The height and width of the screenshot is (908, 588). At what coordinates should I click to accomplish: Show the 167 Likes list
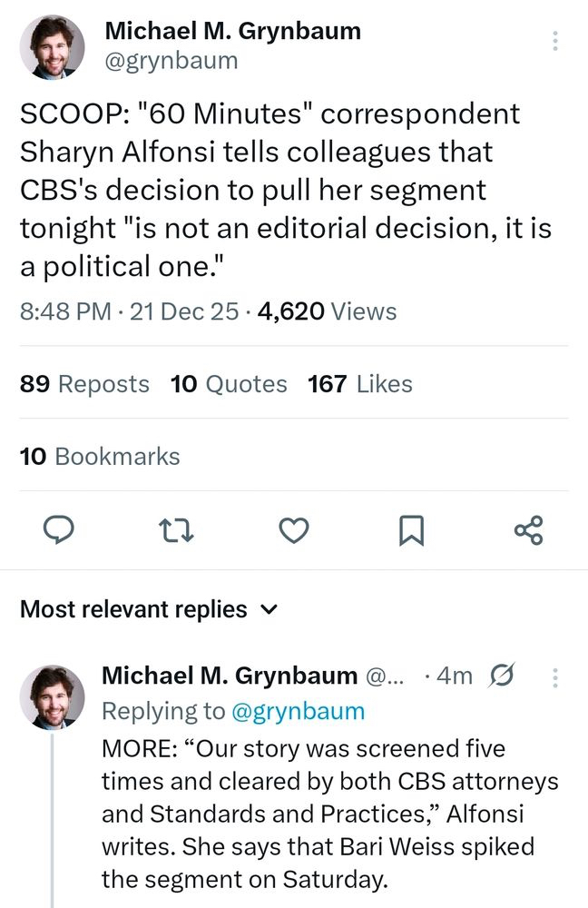pyautogui.click(x=360, y=384)
